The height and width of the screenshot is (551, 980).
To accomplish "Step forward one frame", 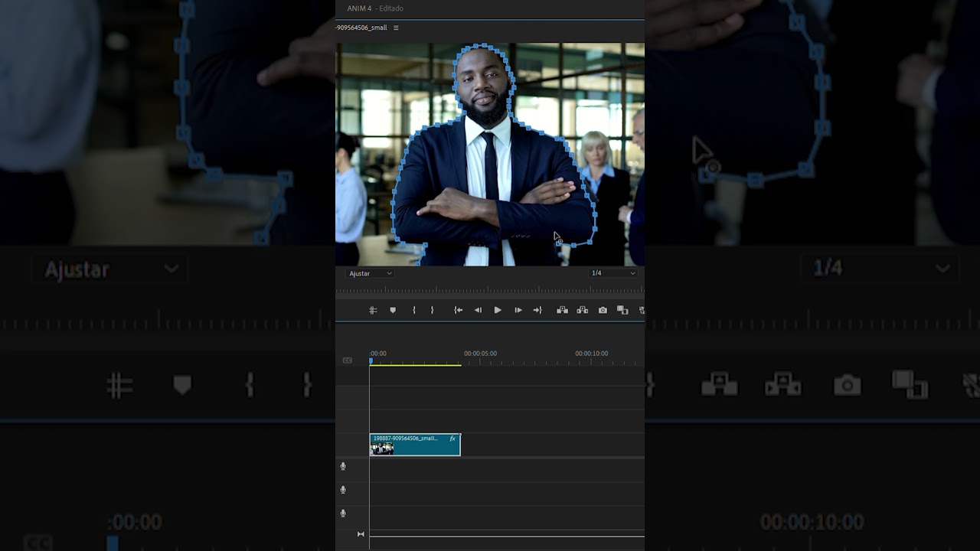I will [x=518, y=310].
